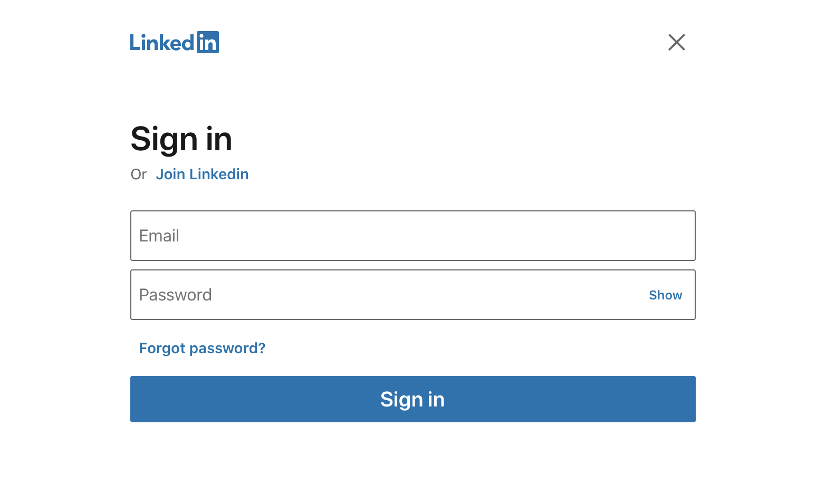Open the Forgot password? link
The height and width of the screenshot is (504, 816).
coord(202,348)
